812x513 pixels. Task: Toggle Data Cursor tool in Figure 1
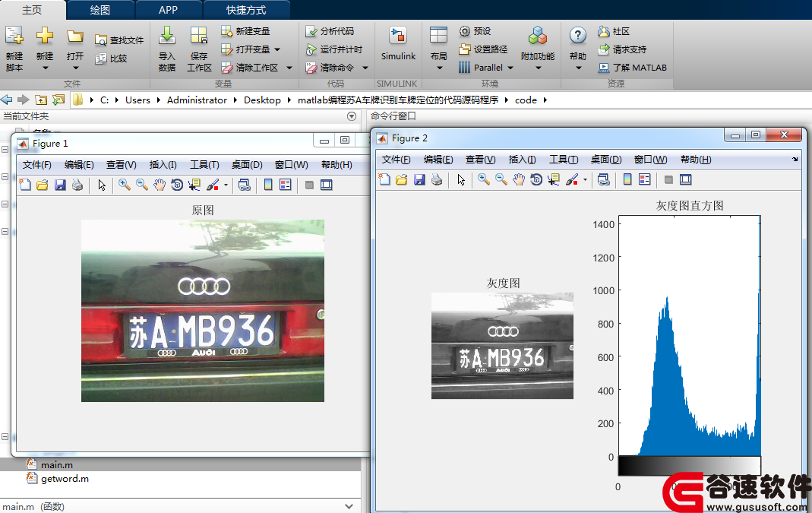click(194, 185)
